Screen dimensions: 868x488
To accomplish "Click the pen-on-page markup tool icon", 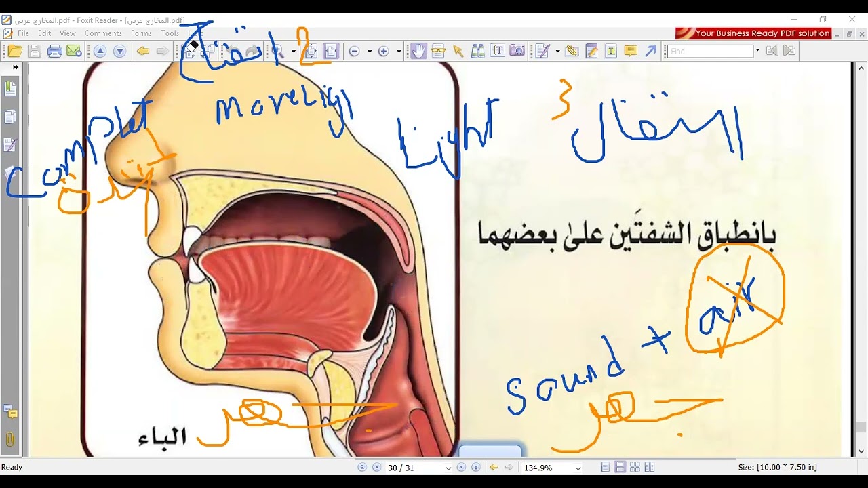I will 542,51.
